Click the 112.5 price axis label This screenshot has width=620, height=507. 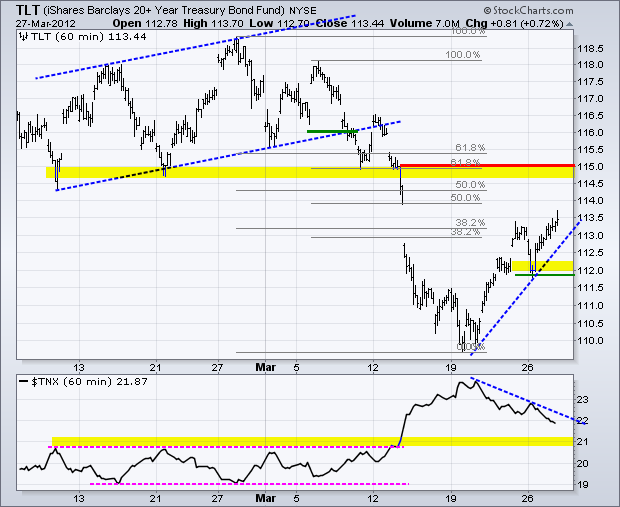[590, 253]
